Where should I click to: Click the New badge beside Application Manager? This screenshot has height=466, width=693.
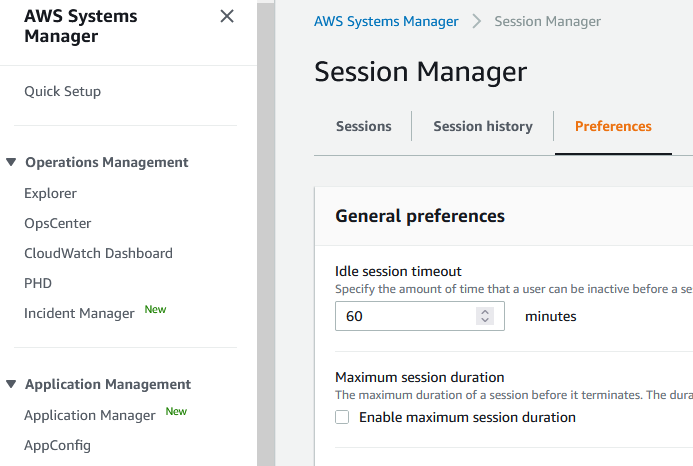(x=176, y=412)
